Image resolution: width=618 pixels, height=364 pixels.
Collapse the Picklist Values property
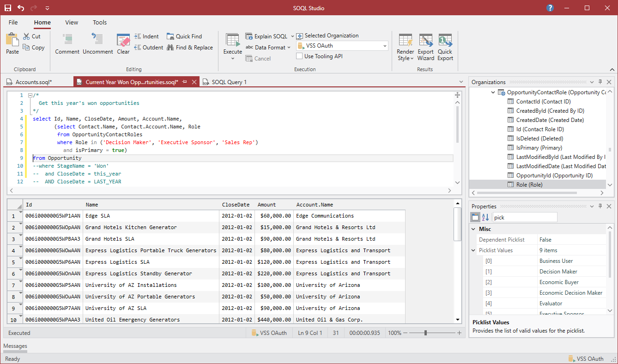[473, 250]
